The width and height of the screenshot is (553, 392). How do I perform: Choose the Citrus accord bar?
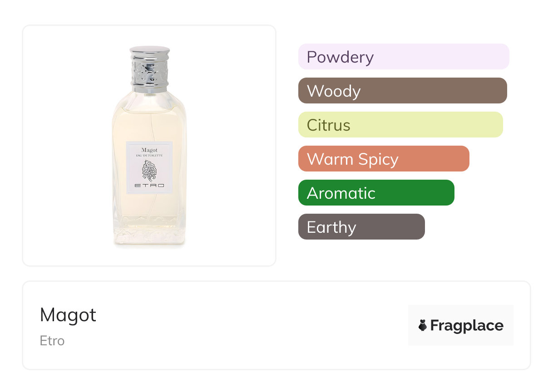tap(400, 125)
